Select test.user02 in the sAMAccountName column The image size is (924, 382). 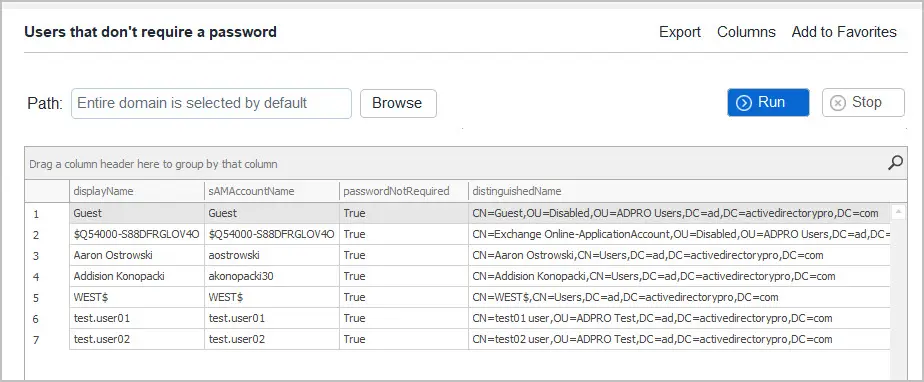pyautogui.click(x=272, y=340)
